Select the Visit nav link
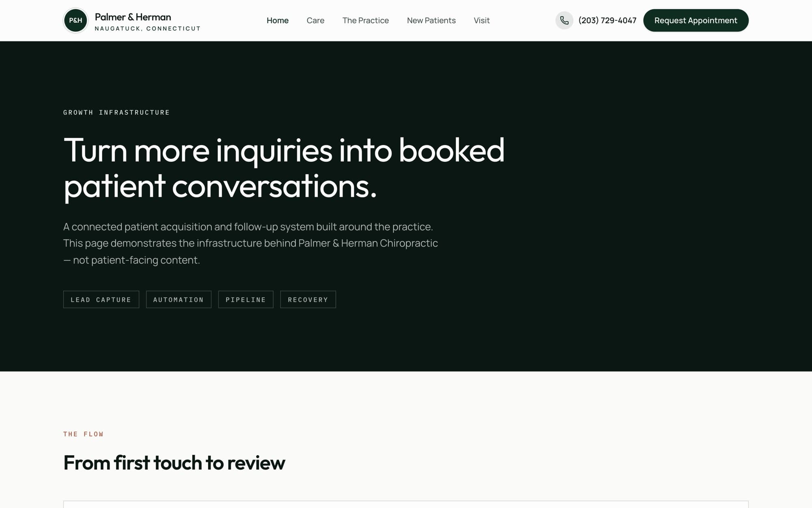 coord(482,20)
